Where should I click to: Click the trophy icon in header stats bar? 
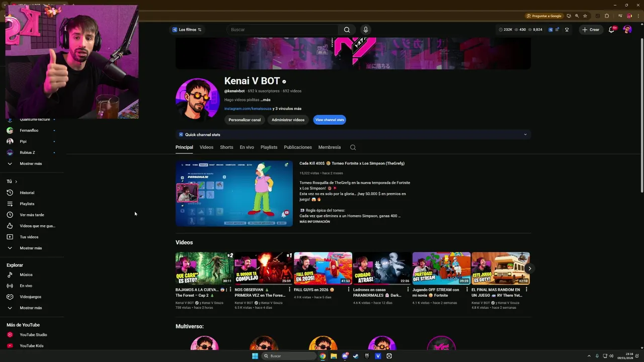(x=567, y=30)
